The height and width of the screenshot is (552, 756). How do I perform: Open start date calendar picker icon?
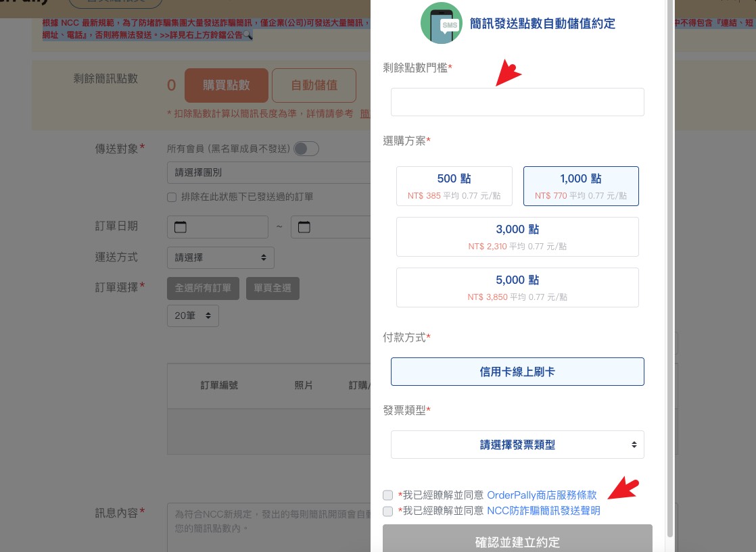click(x=181, y=227)
